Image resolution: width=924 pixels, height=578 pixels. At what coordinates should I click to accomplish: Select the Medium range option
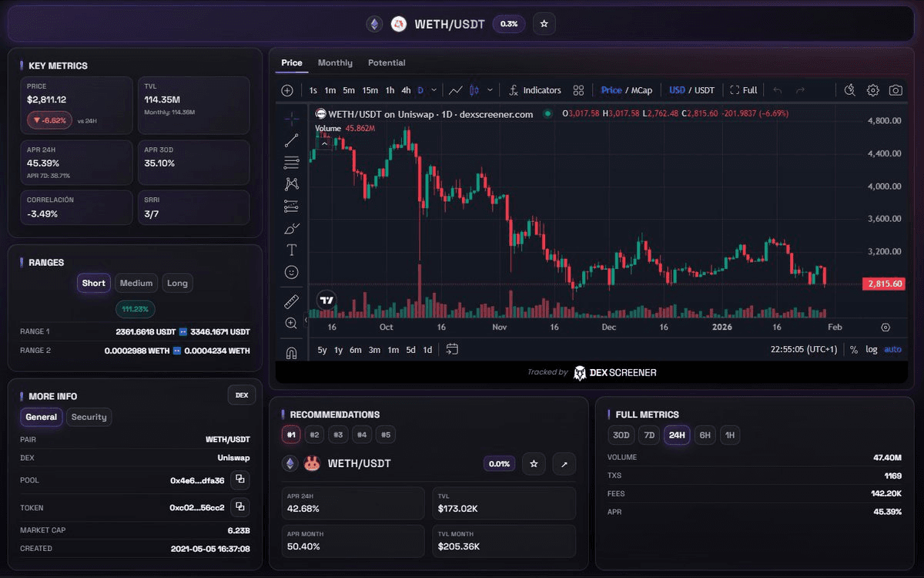(136, 283)
